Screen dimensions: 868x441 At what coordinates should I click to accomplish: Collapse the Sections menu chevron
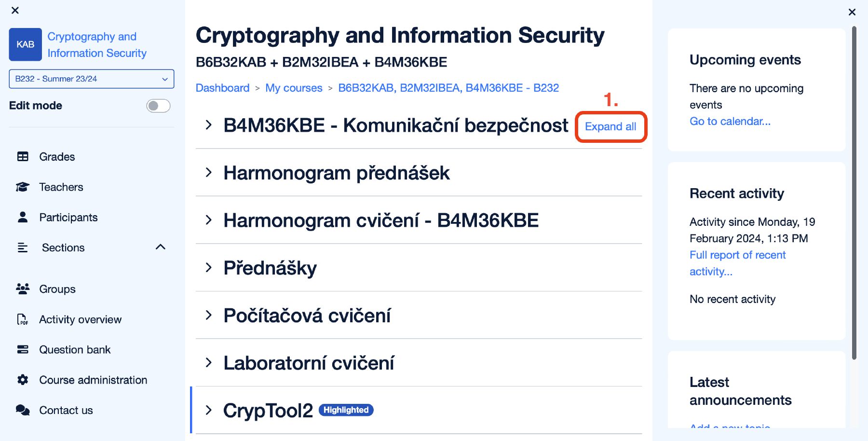click(161, 248)
